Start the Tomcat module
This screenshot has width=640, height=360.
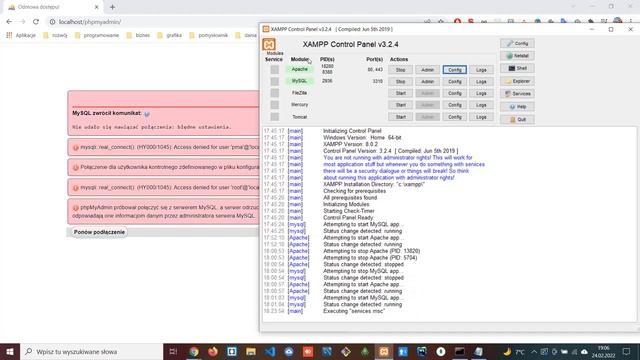tap(400, 117)
